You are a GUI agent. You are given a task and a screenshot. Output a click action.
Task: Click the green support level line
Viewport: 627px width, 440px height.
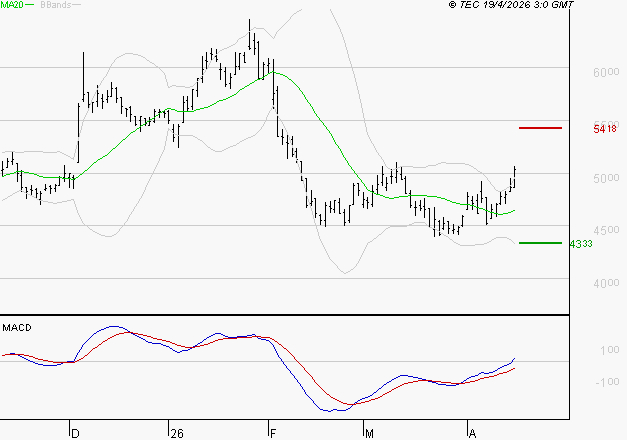pyautogui.click(x=540, y=243)
